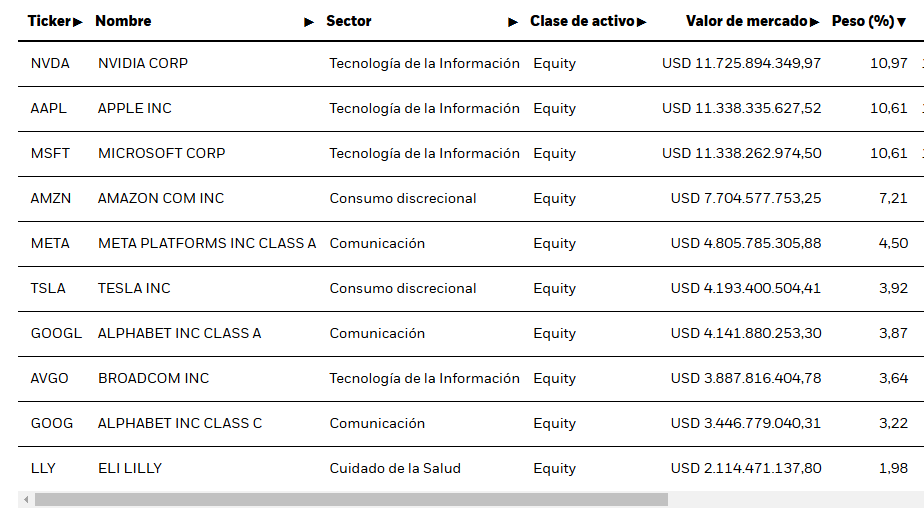Select the MICROSOFT CORP name cell

[x=161, y=153]
